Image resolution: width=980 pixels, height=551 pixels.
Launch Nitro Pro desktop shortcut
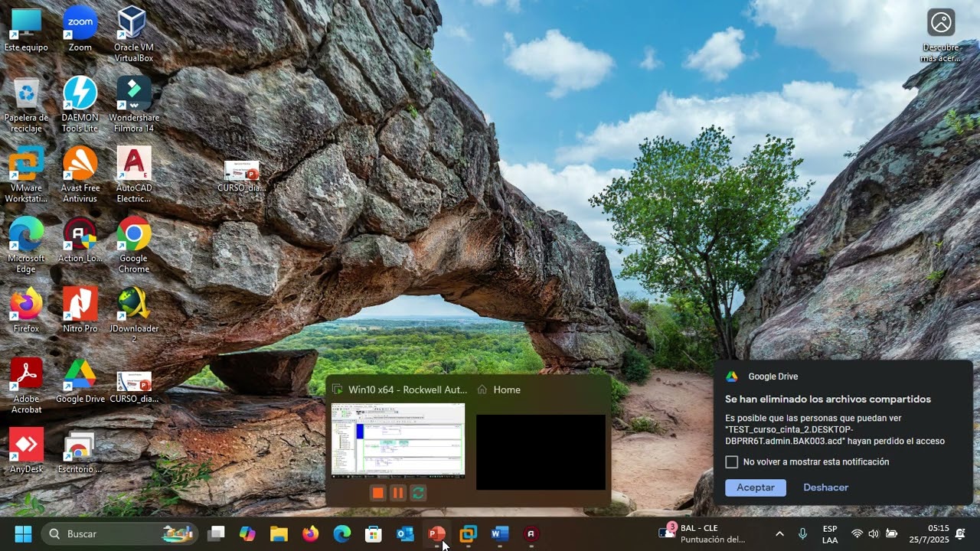tap(80, 309)
